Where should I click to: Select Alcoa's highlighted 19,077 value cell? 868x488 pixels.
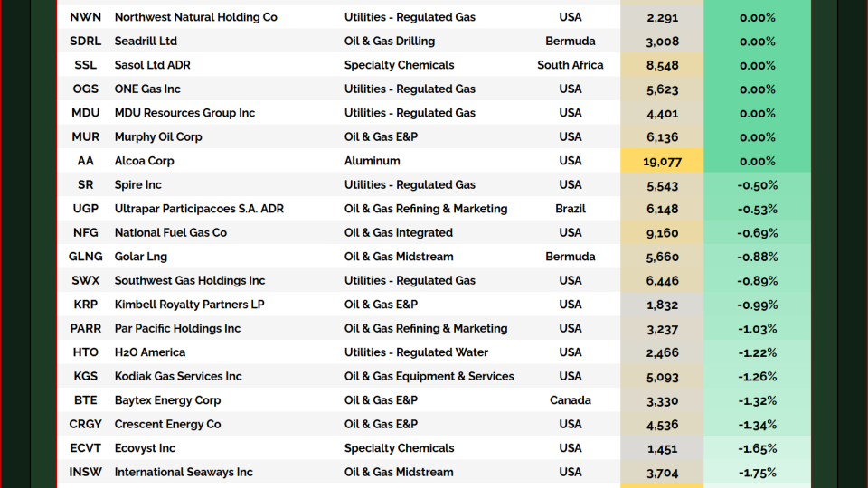coord(662,161)
